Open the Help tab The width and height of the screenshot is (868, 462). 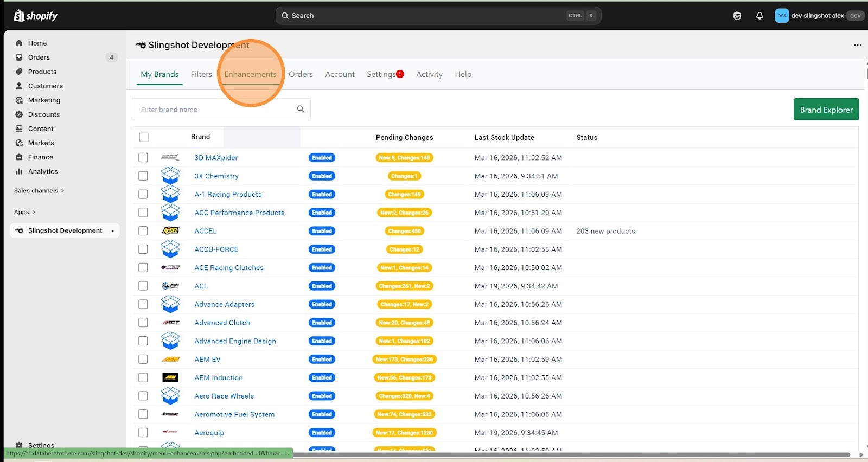click(463, 74)
